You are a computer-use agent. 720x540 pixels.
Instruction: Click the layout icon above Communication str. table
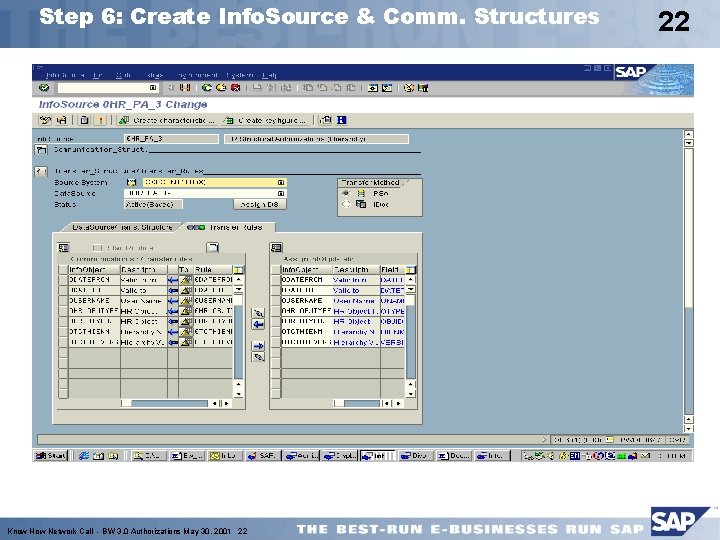pos(63,248)
